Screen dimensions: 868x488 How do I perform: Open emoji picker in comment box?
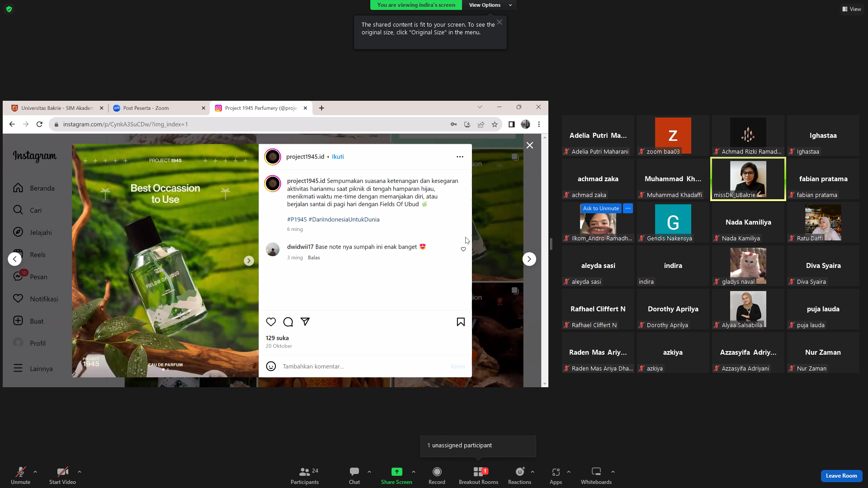pyautogui.click(x=271, y=366)
